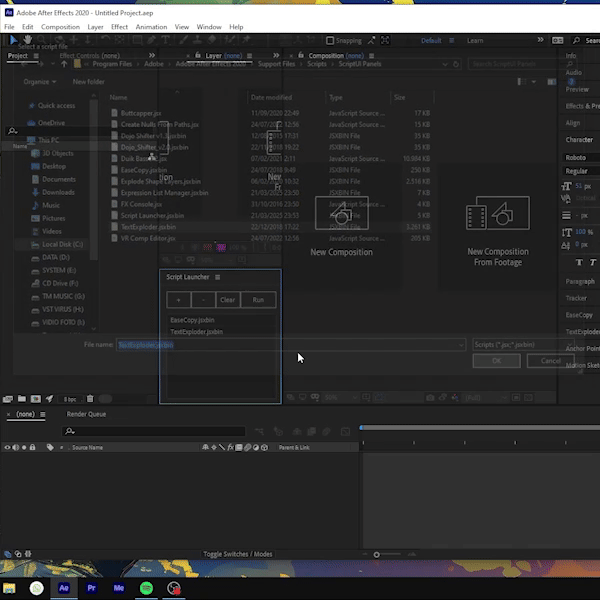Open the Effect menu
This screenshot has width=600, height=600.
[x=119, y=27]
